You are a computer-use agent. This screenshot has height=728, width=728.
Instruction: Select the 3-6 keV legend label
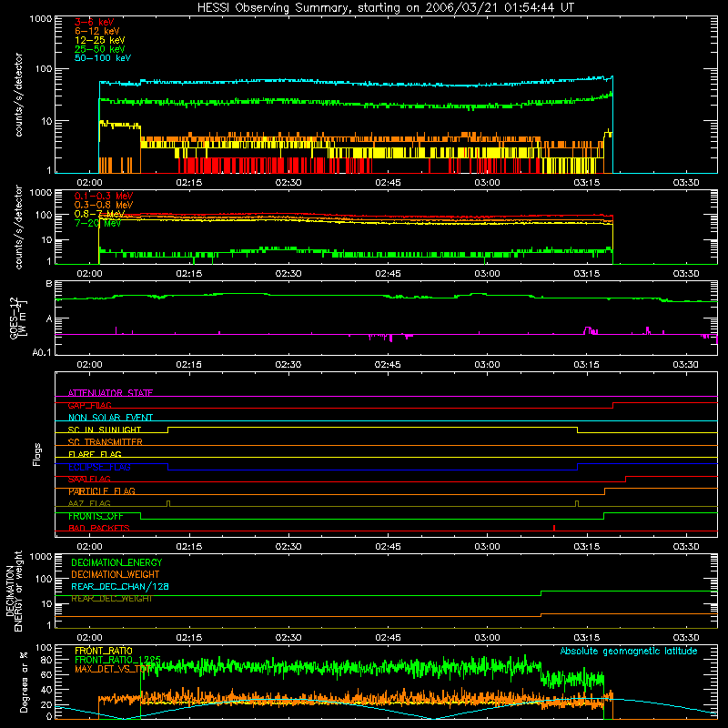95,22
